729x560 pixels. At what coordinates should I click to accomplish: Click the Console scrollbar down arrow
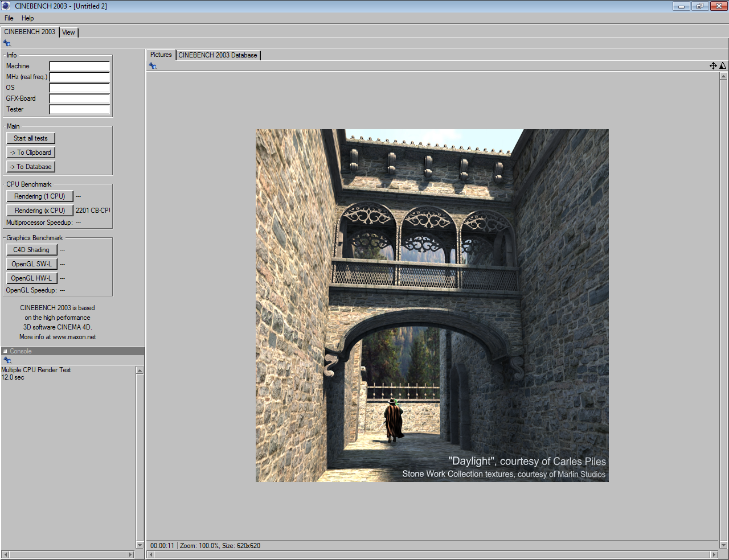(140, 545)
